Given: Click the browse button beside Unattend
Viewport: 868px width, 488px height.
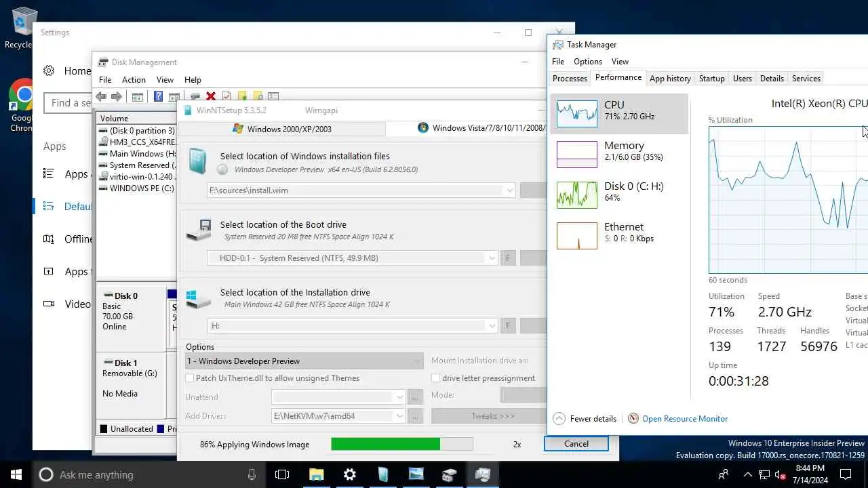Looking at the screenshot, I should pos(416,396).
